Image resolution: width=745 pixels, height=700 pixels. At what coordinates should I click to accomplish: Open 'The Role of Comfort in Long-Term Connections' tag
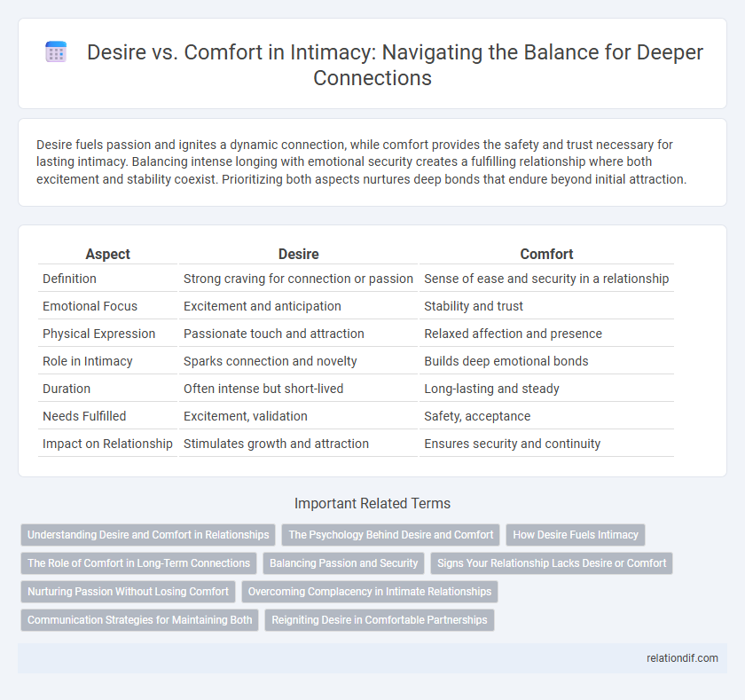[x=138, y=563]
